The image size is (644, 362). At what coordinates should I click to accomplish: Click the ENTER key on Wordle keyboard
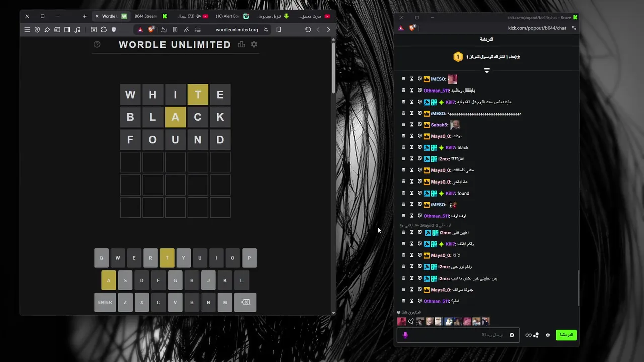pyautogui.click(x=105, y=302)
